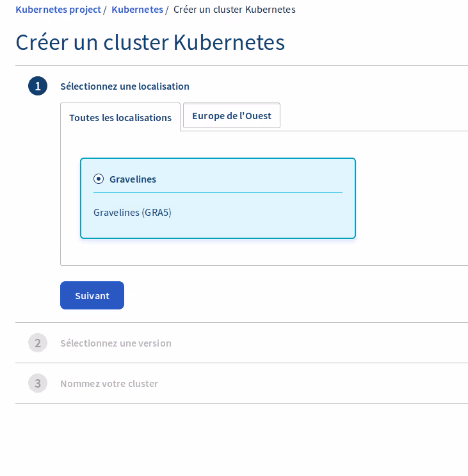Choose the Gravelines (GRA5) region text
Image resolution: width=468 pixels, height=476 pixels.
[x=133, y=212]
